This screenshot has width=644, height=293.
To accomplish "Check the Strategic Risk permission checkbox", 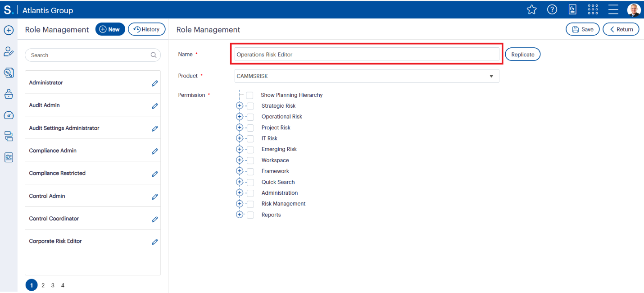I will pos(250,106).
